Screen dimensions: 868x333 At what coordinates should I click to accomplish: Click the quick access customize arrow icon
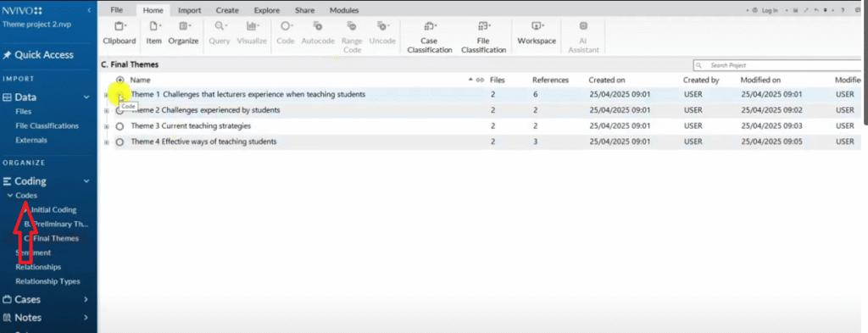pyautogui.click(x=826, y=10)
